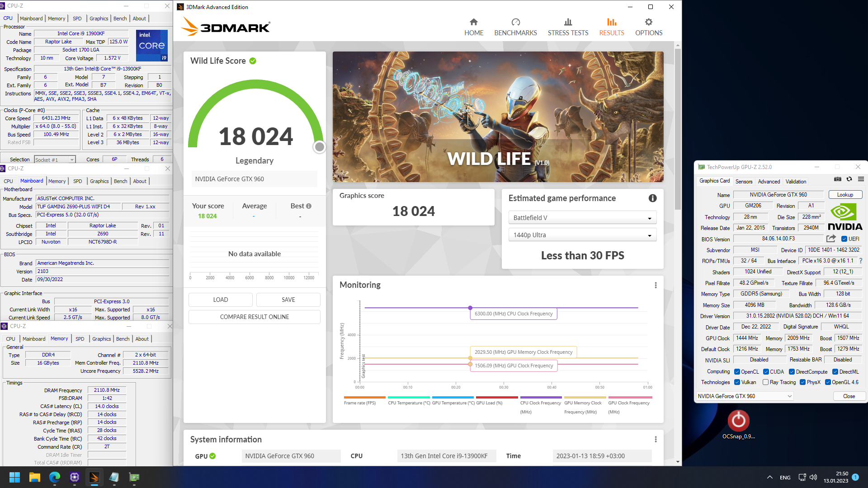Open the CPU-Z taskbar icon

pyautogui.click(x=75, y=477)
